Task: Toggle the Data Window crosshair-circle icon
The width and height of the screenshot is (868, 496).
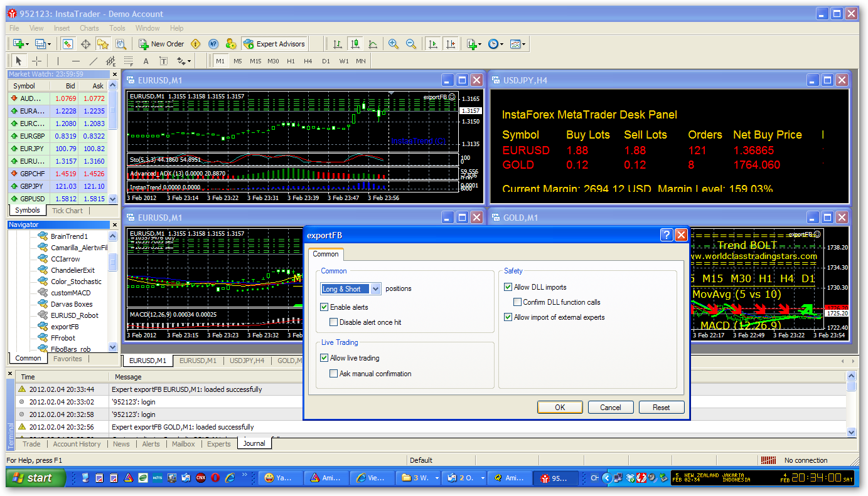Action: pos(85,44)
